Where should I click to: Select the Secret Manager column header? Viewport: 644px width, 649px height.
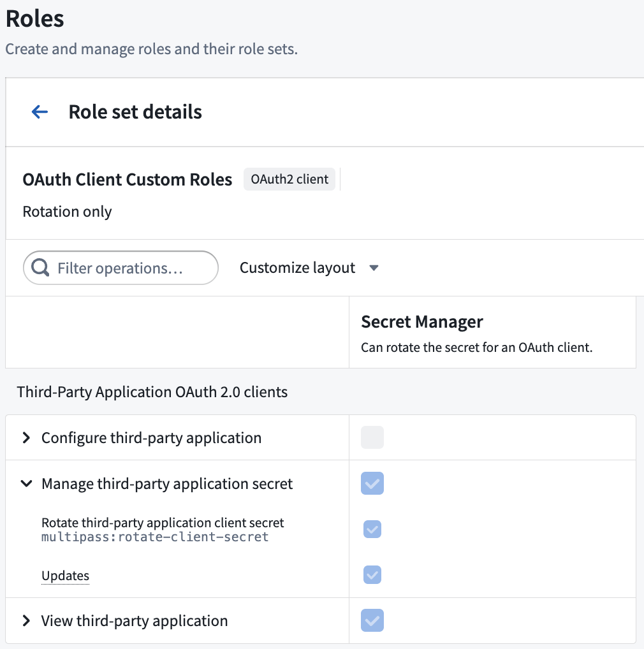(421, 321)
